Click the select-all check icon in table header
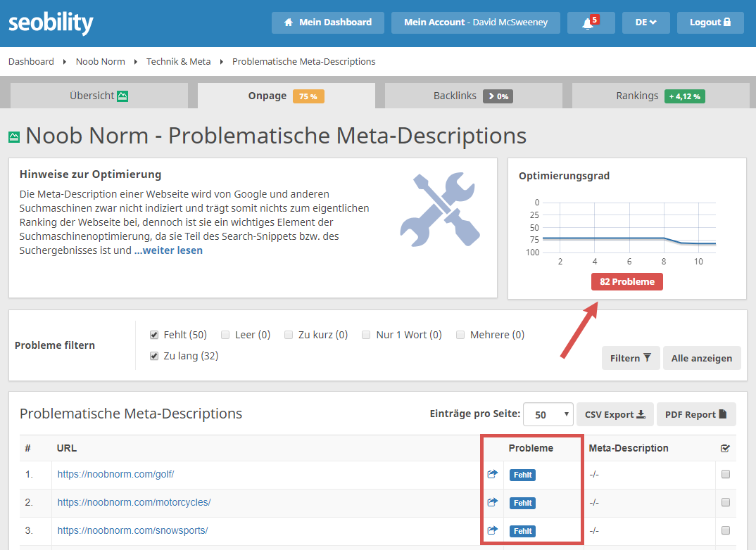 coord(725,449)
